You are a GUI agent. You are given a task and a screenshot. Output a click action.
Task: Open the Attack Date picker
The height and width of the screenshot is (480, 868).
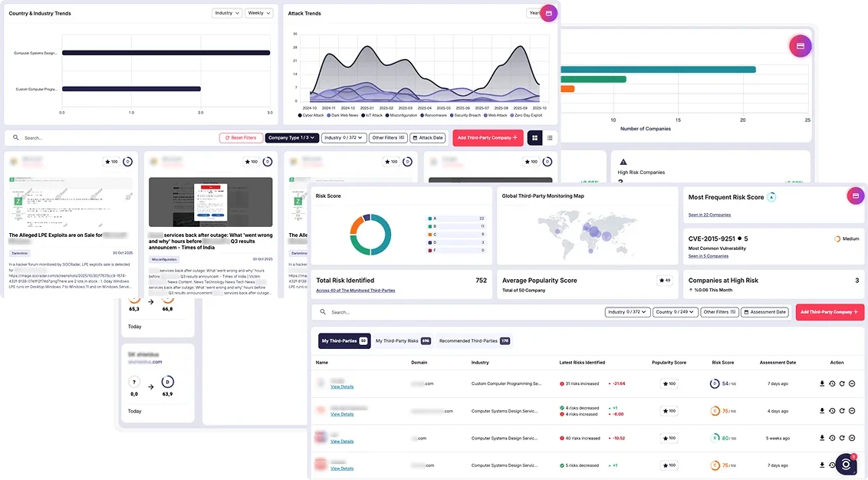pos(429,138)
